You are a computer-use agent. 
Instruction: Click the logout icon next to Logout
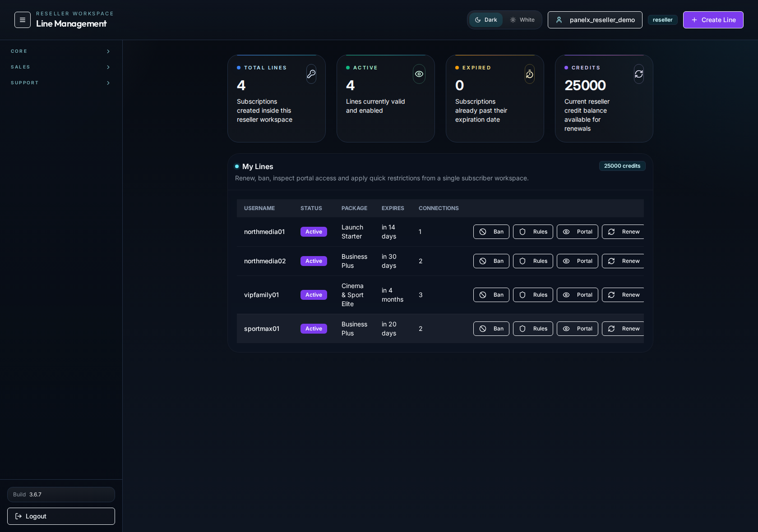(18, 516)
